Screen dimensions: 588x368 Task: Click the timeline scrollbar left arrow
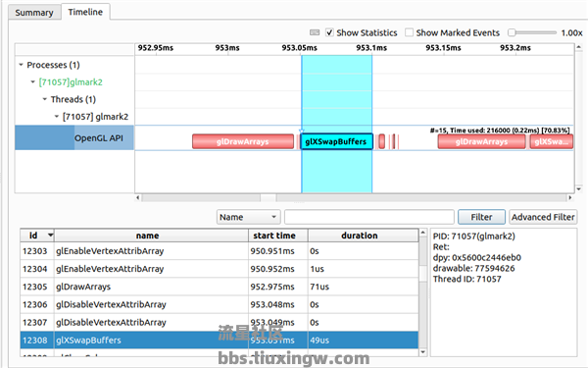pos(138,197)
